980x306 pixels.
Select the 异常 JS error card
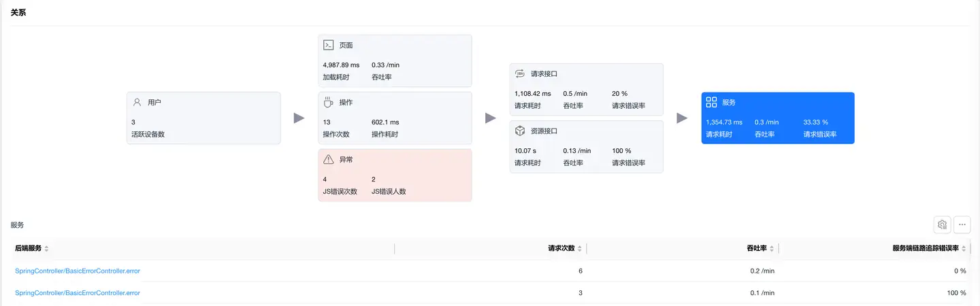coord(395,175)
